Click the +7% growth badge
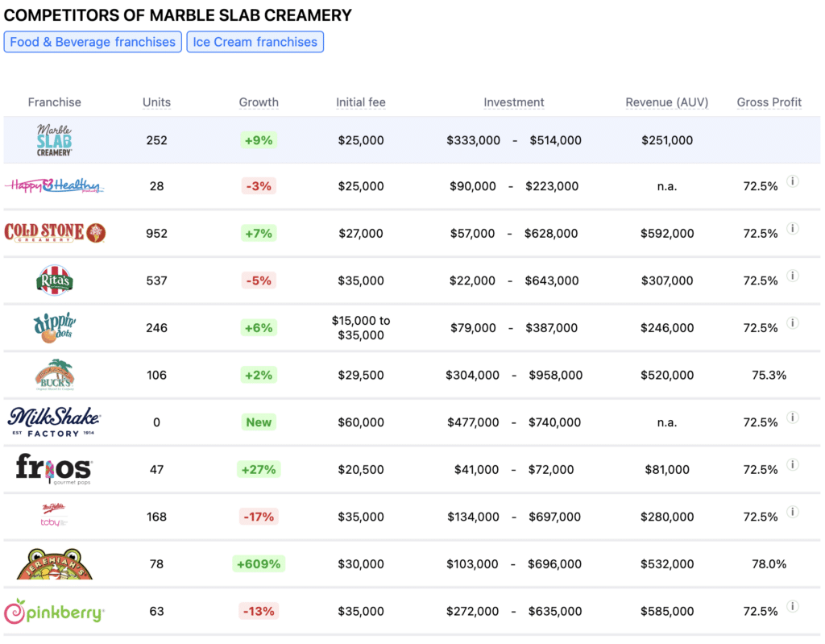This screenshot has width=825, height=644. coord(259,233)
